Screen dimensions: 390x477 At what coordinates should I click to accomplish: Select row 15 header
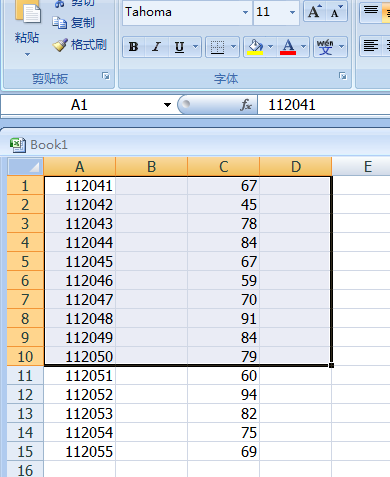pos(25,451)
